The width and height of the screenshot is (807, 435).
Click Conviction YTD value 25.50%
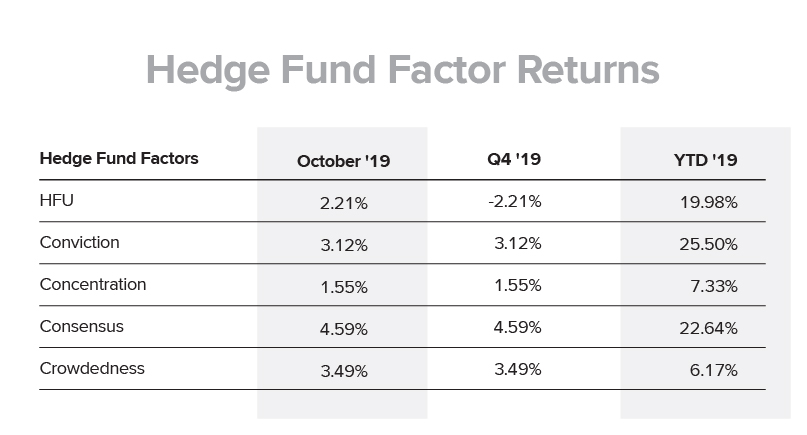708,244
